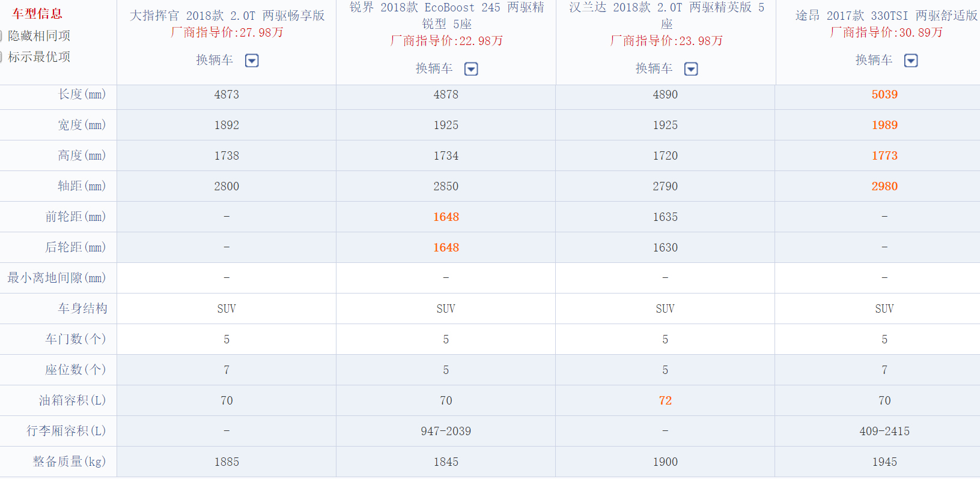
Task: Click the width value 1892
Action: (x=227, y=125)
